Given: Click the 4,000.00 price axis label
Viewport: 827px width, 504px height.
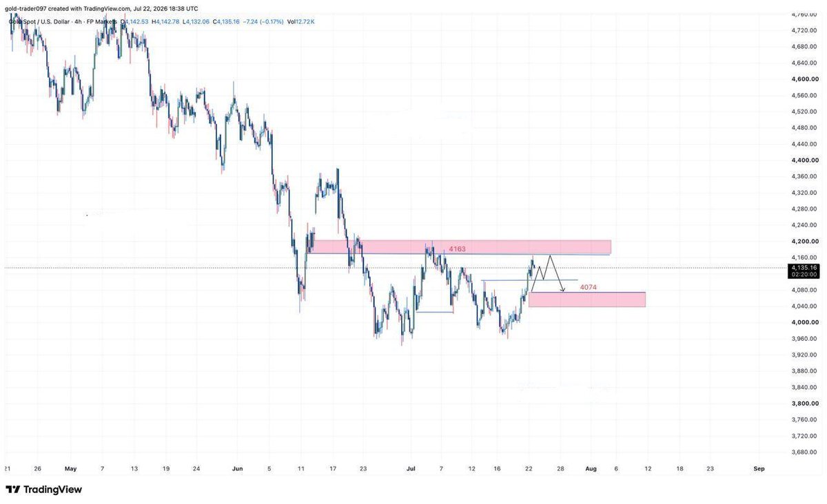Looking at the screenshot, I should click(804, 322).
